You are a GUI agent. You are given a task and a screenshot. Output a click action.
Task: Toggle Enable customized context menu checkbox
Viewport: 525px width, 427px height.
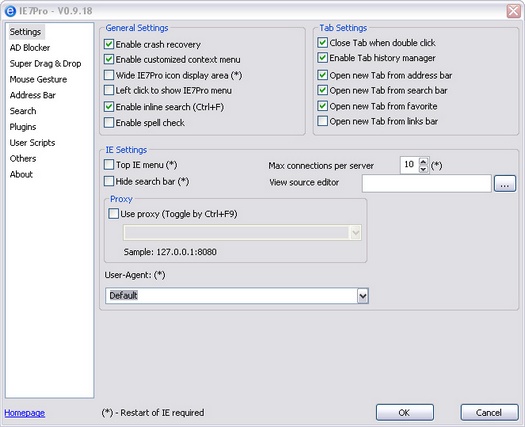click(x=109, y=59)
